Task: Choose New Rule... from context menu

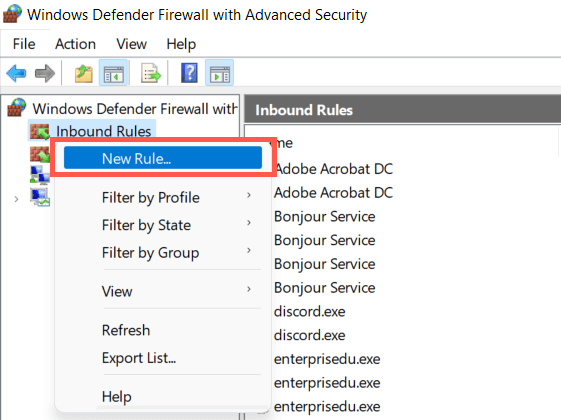Action: point(163,158)
